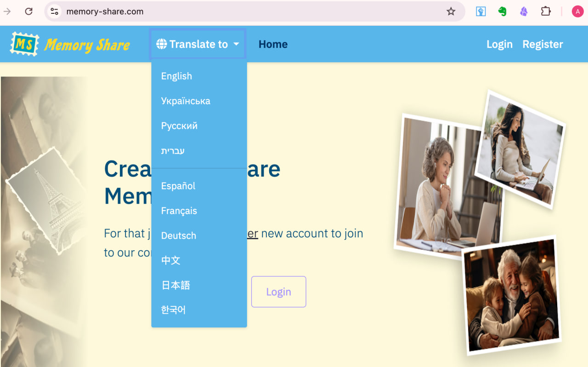The width and height of the screenshot is (588, 367).
Task: Open the Home navigation link
Action: point(273,44)
